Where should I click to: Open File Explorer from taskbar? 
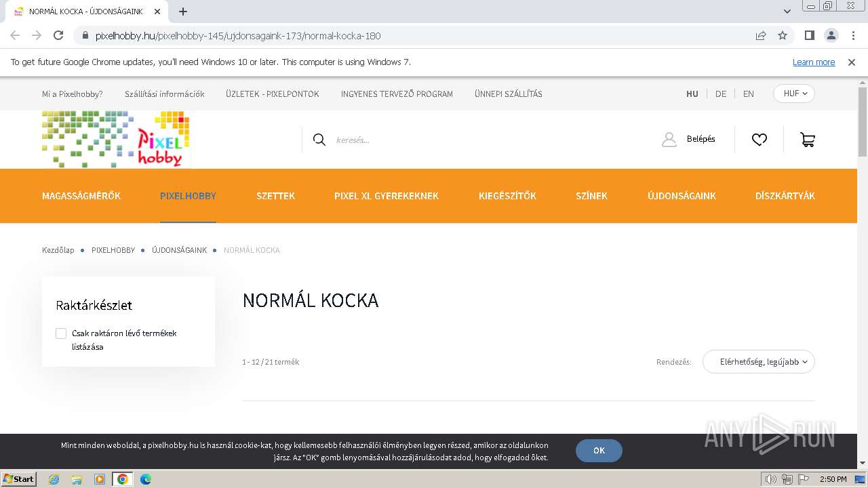77,479
